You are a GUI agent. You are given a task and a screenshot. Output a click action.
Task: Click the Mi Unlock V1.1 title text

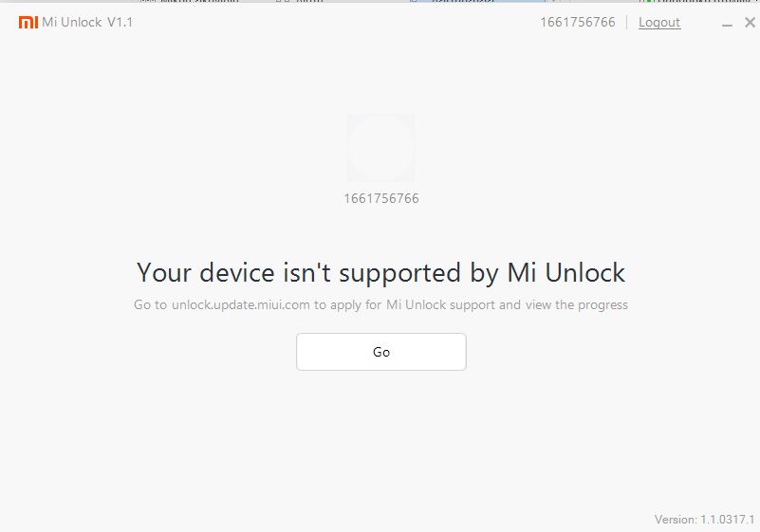87,23
